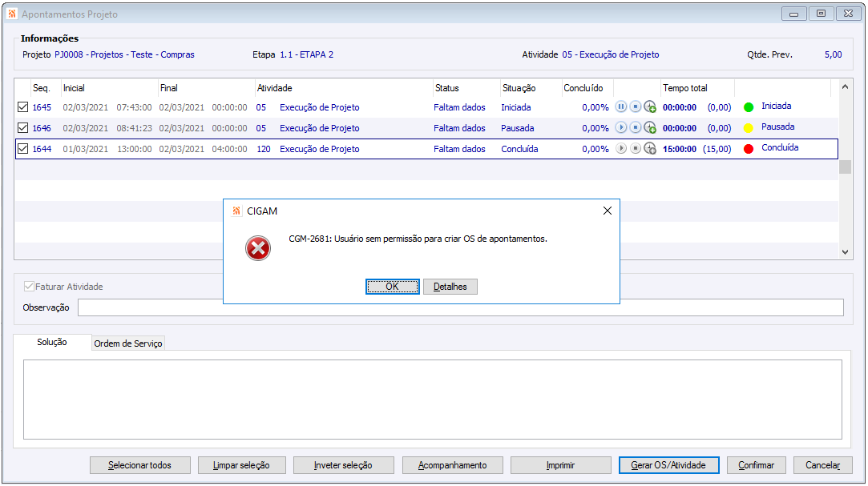The image size is (868, 486).
Task: Select sequence number 1646
Action: point(42,128)
